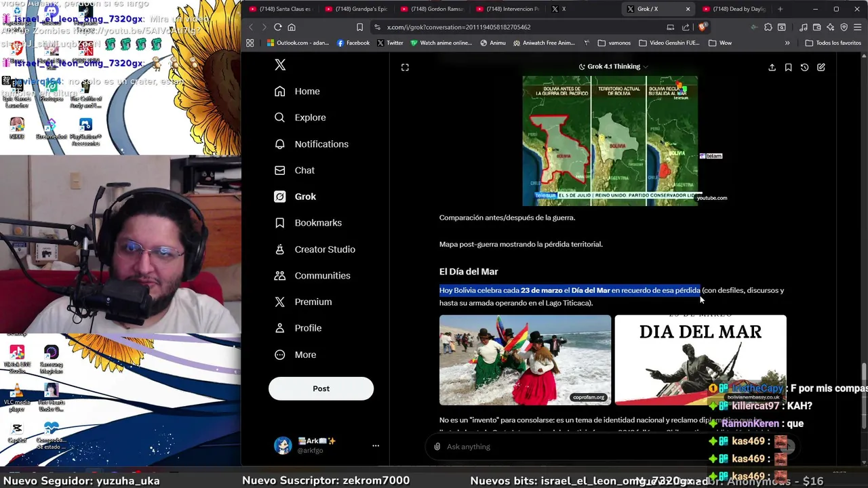868x488 pixels.
Task: Switch to the Grandpa's Epic YouTube tab
Action: coord(355,9)
